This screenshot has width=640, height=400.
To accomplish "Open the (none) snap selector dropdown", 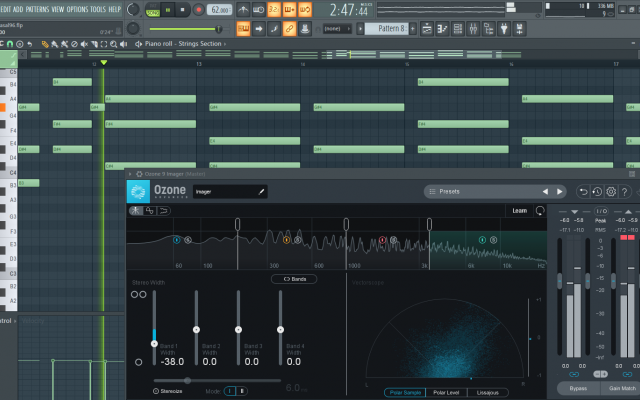I will point(338,29).
